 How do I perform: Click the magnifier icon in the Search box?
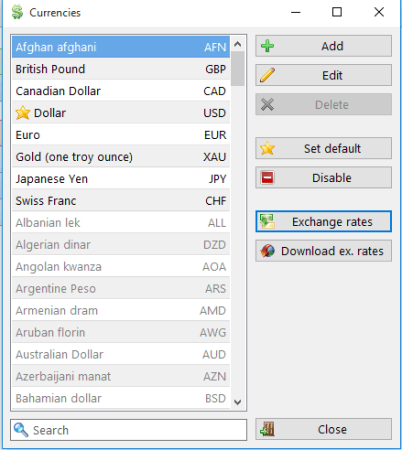click(x=21, y=430)
